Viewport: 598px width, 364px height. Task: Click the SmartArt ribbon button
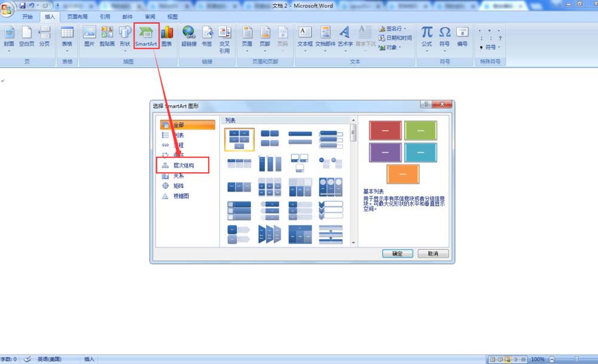[146, 36]
